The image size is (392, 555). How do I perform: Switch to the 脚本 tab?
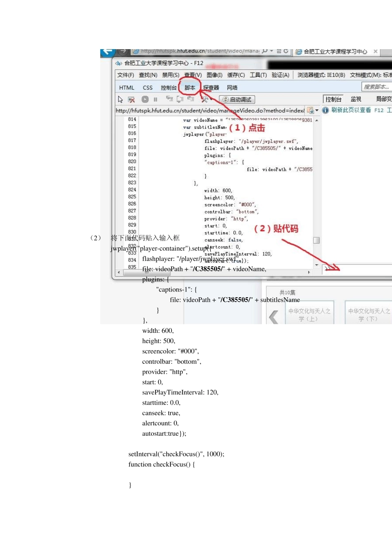[x=190, y=88]
